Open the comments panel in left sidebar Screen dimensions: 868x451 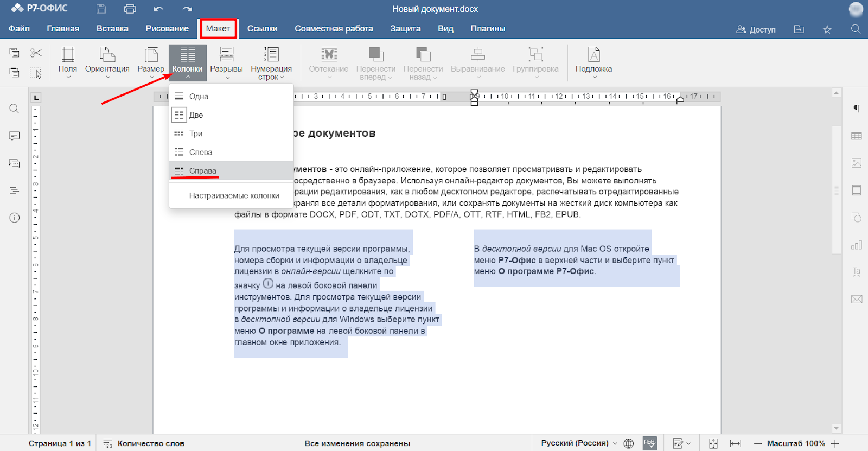15,136
